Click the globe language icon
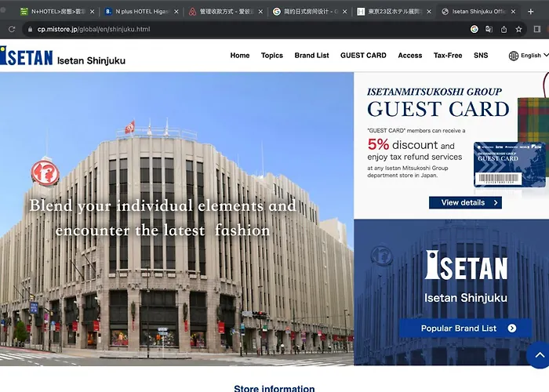Viewport: 549px width, 392px height. 513,56
